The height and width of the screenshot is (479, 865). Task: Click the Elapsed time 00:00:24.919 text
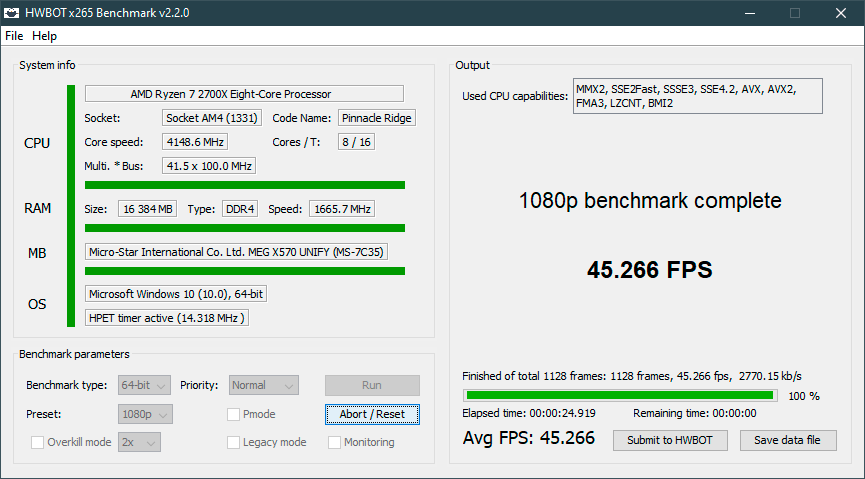tap(529, 413)
